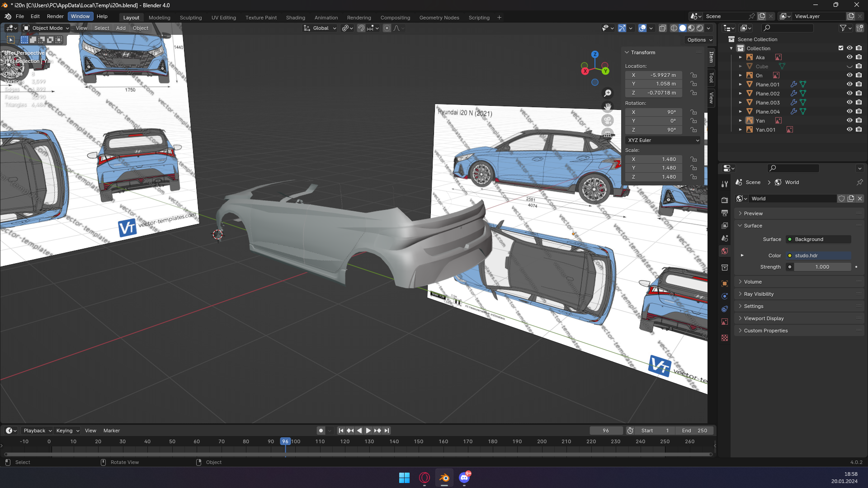Open Output properties printer icon
868x488 pixels.
tap(725, 213)
